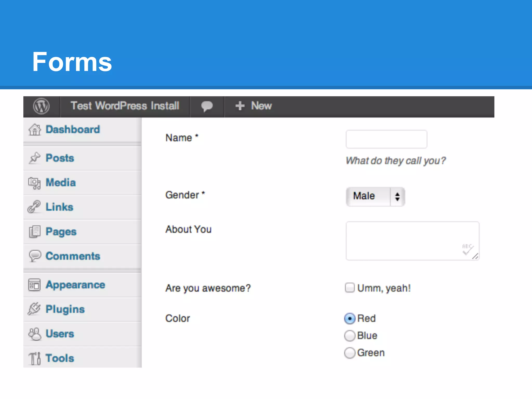This screenshot has width=532, height=399.
Task: Open the comments speech bubble icon in admin bar
Action: 207,106
